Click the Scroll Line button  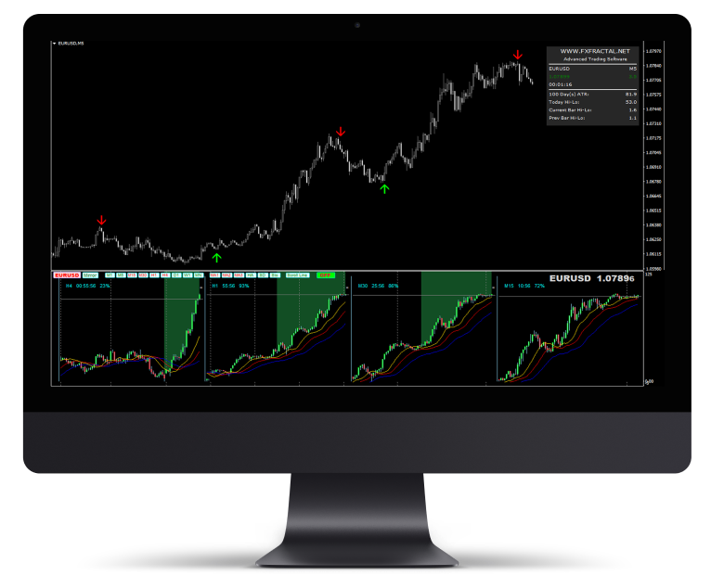297,275
